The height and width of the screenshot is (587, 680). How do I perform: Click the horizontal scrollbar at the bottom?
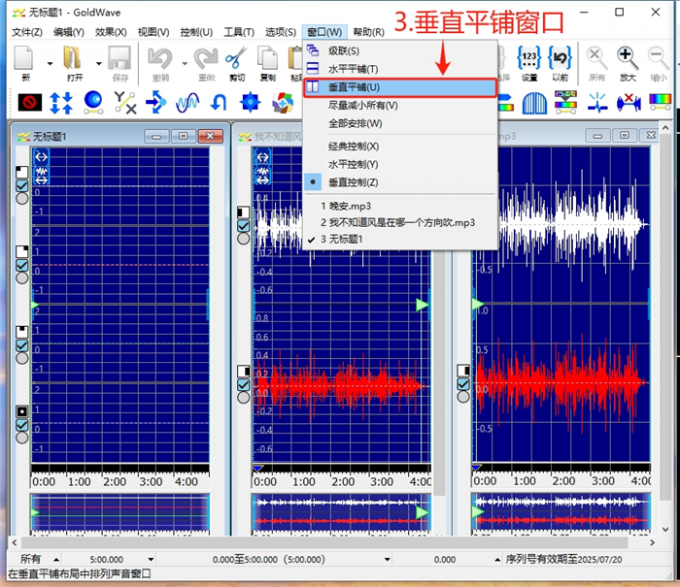coord(324,542)
